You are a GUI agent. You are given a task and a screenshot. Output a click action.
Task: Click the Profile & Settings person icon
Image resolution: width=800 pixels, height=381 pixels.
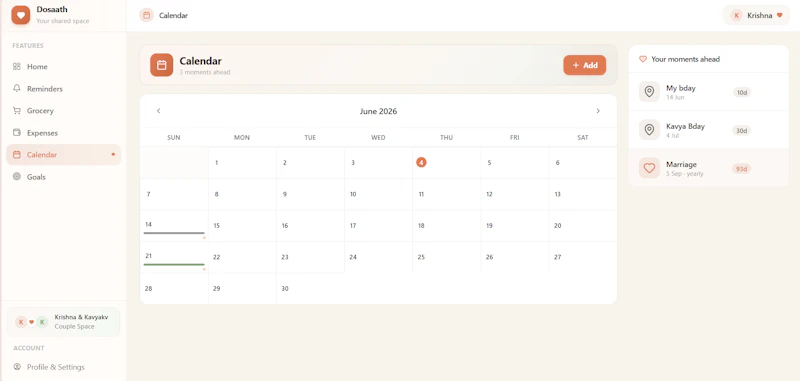[17, 367]
